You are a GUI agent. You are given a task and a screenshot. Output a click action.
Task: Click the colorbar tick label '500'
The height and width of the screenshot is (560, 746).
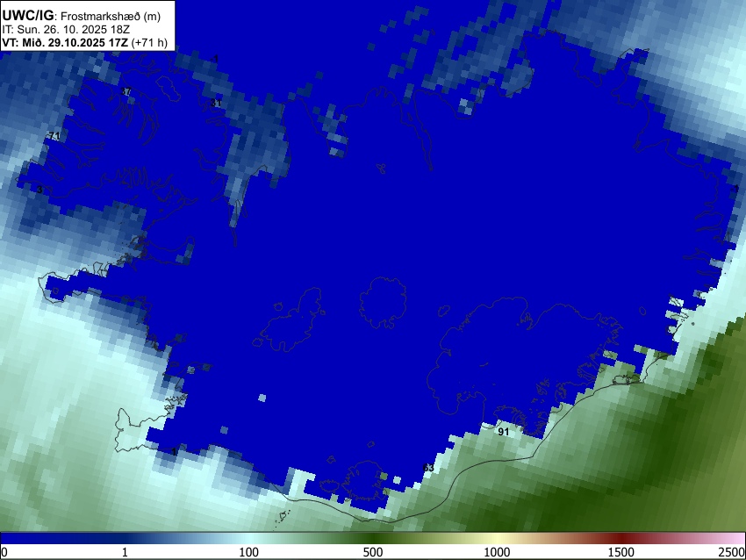pos(373,552)
